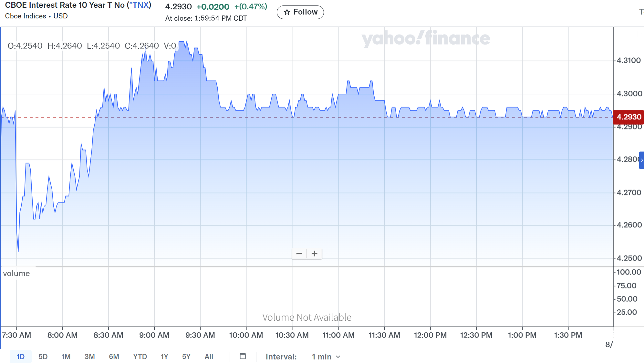This screenshot has height=363, width=644.
Task: Click the 12:00 PM time axis label
Action: click(x=430, y=335)
